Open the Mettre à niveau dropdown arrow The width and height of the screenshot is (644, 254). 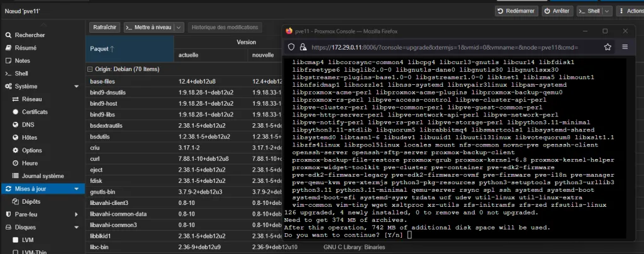click(x=179, y=28)
